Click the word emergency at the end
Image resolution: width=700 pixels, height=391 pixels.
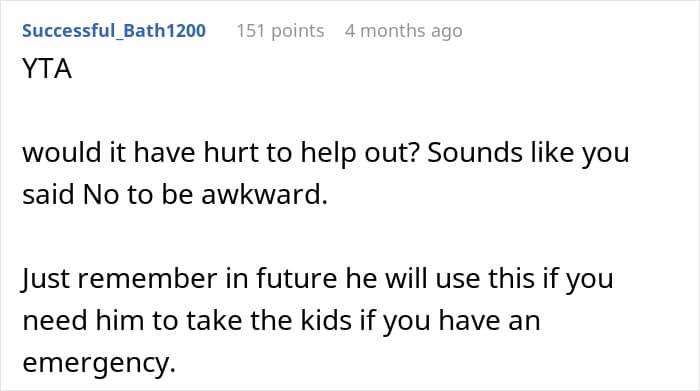[99, 363]
